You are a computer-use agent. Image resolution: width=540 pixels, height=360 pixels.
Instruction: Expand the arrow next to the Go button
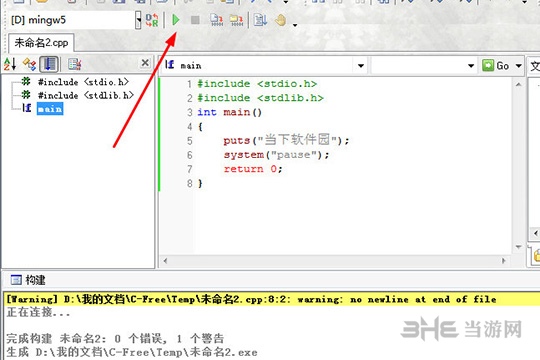[x=518, y=65]
